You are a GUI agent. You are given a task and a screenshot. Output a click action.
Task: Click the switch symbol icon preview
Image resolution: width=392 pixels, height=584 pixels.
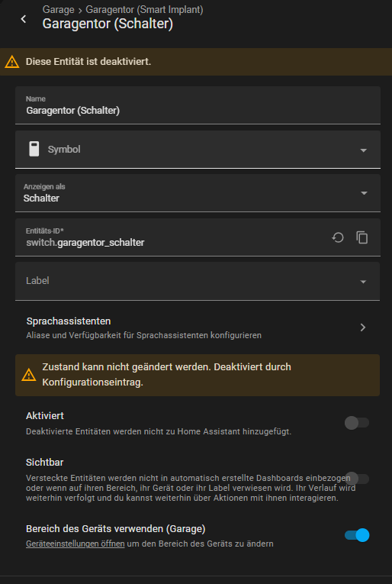point(34,149)
